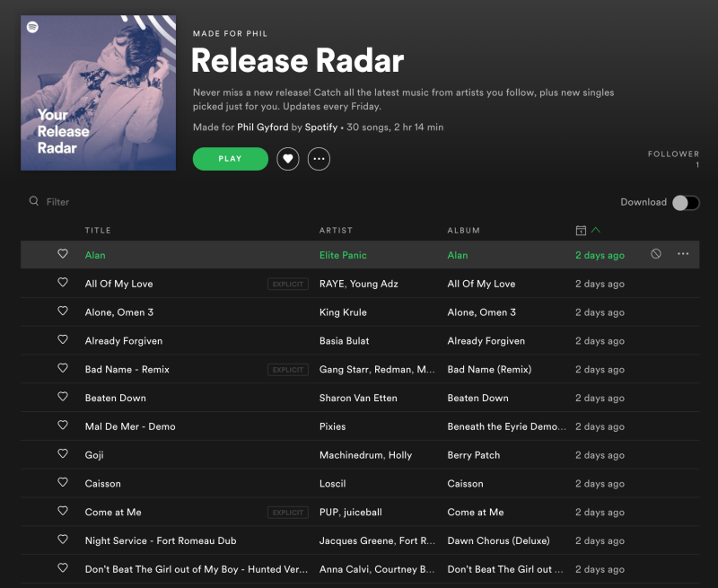Viewport: 718px width, 588px height.
Task: Open the Spotify creator link
Action: pyautogui.click(x=321, y=127)
